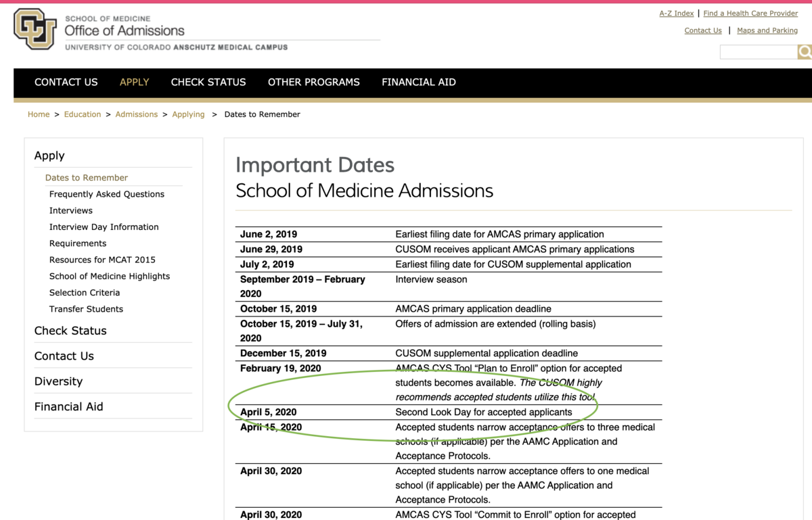Select FINANCIAL AID in the navigation bar
This screenshot has width=812, height=520.
[418, 82]
